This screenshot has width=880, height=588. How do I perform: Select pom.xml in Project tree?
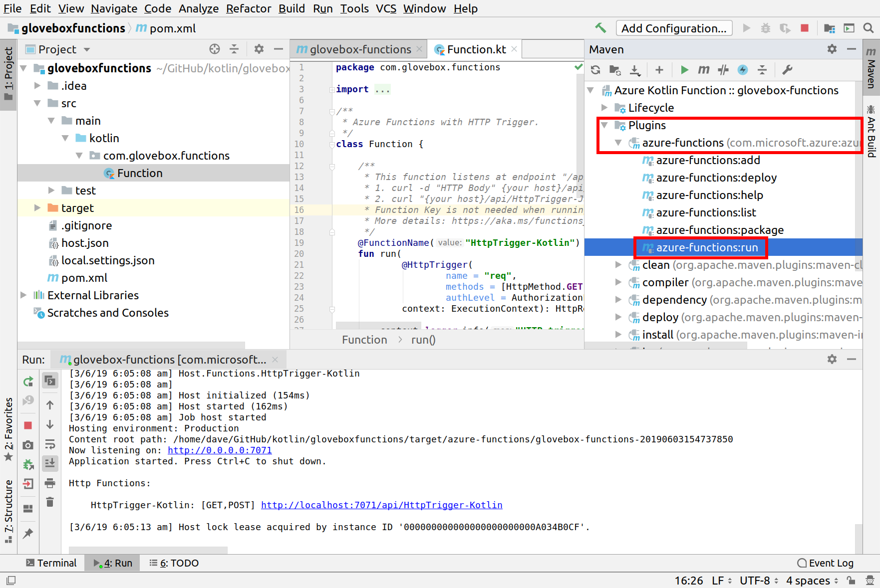[84, 278]
